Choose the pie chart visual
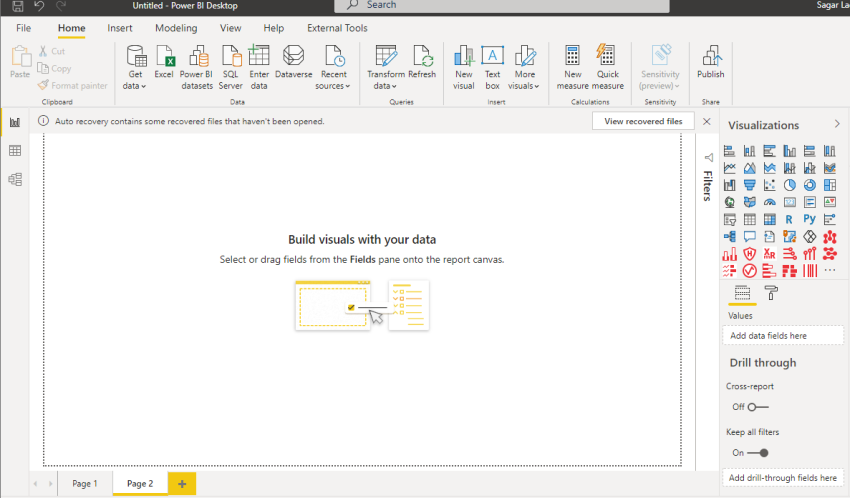 pos(790,185)
